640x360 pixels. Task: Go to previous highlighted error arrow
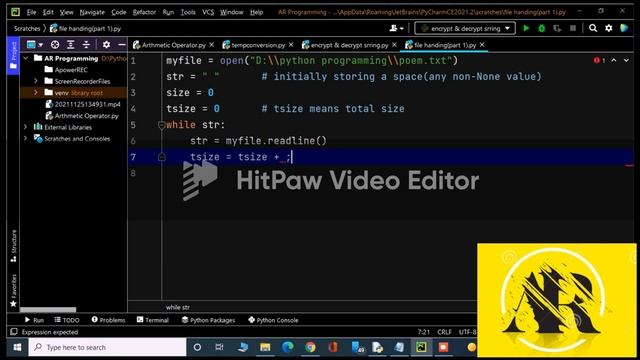click(614, 60)
